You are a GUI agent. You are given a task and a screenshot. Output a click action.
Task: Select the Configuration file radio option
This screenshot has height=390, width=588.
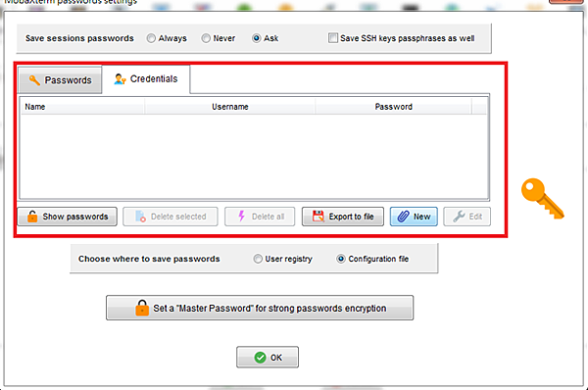(340, 259)
